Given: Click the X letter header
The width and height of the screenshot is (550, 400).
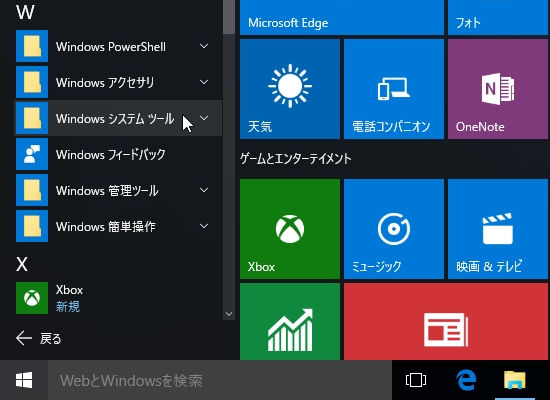Looking at the screenshot, I should (x=22, y=264).
